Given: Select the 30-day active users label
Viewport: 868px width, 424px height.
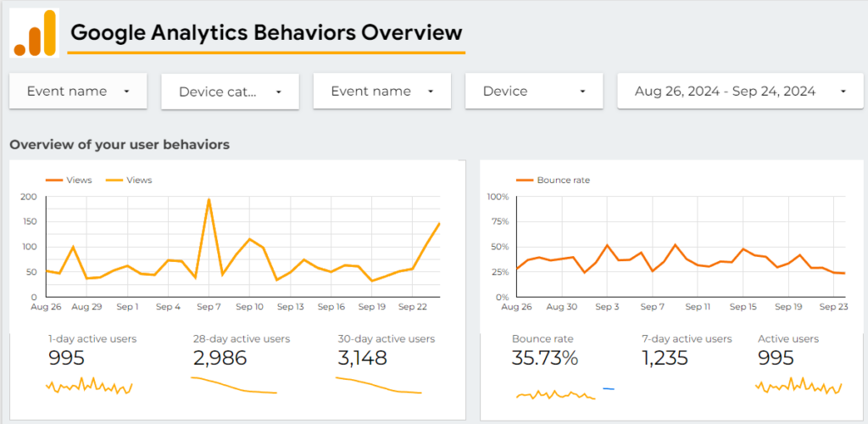Looking at the screenshot, I should 387,338.
